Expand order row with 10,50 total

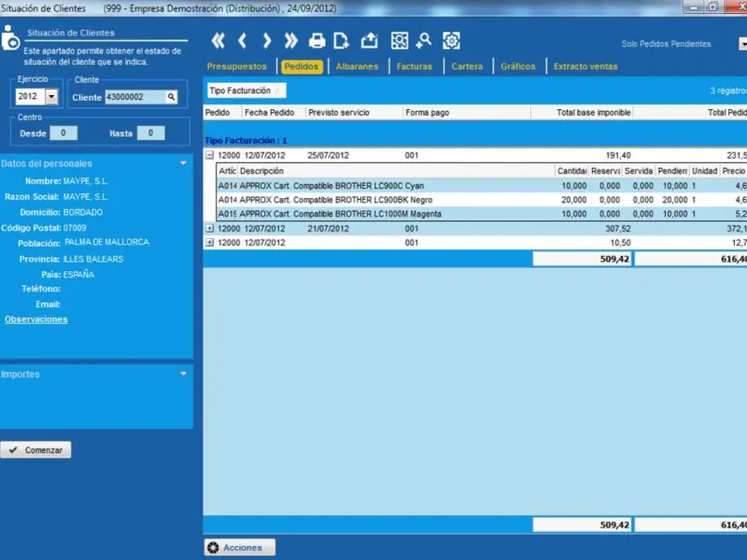point(209,243)
